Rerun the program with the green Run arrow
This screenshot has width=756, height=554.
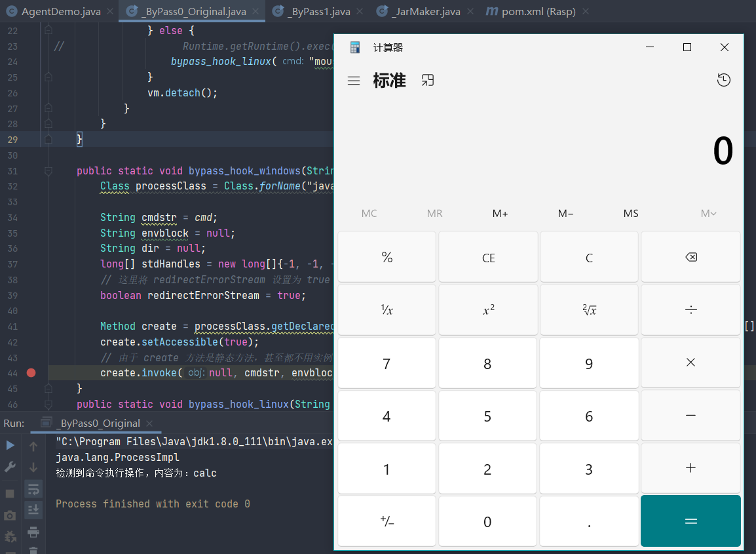(10, 446)
